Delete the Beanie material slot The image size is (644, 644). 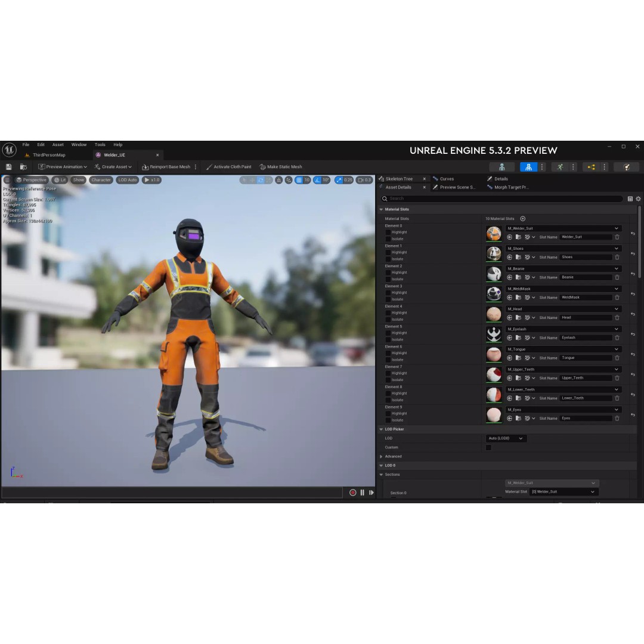[x=617, y=277]
